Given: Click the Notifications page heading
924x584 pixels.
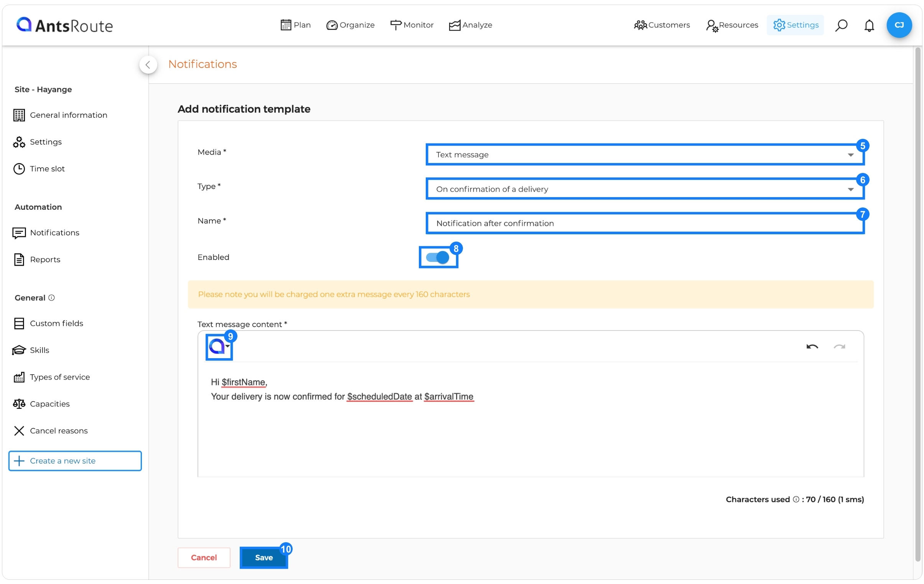Looking at the screenshot, I should click(x=203, y=64).
